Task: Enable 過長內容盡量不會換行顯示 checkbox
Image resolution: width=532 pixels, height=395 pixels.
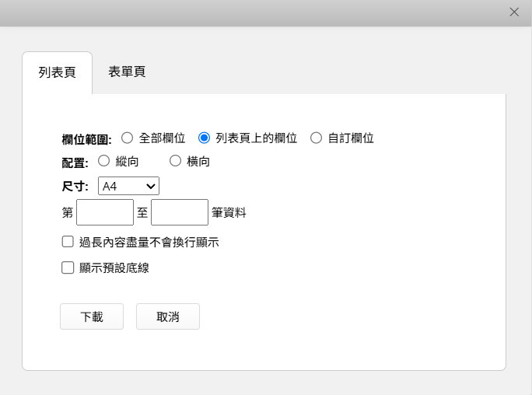Action: click(68, 242)
